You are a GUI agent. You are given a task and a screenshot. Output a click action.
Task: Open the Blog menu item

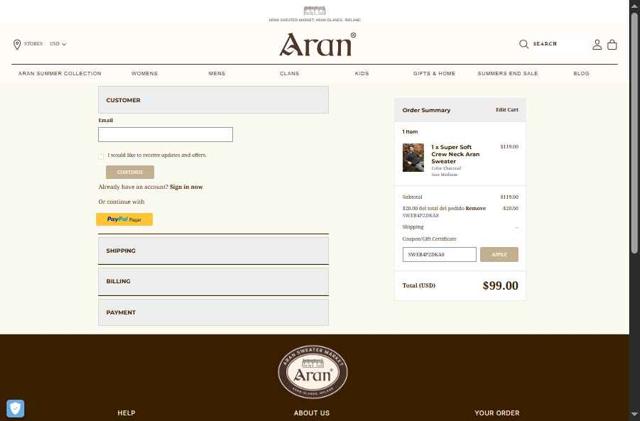[x=581, y=74]
